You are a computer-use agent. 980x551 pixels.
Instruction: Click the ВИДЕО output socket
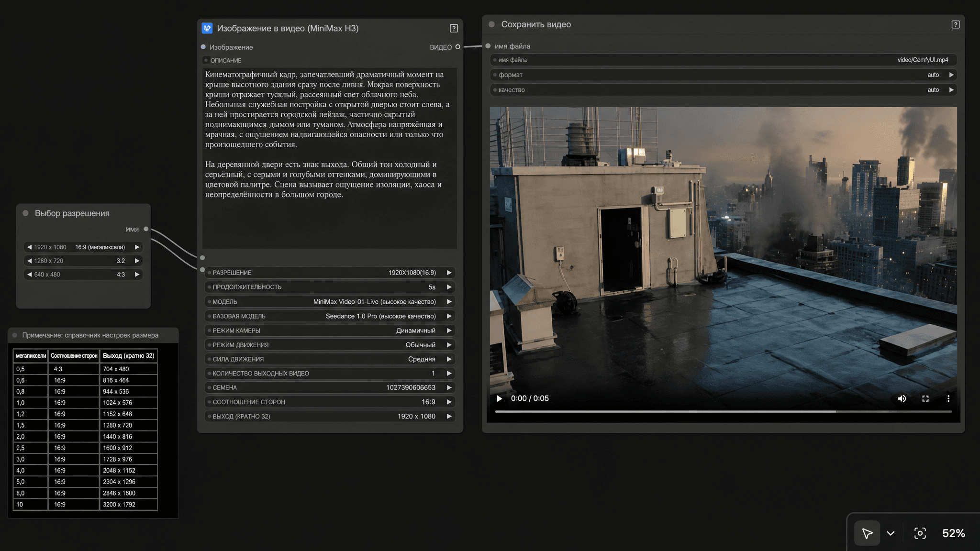pyautogui.click(x=457, y=47)
